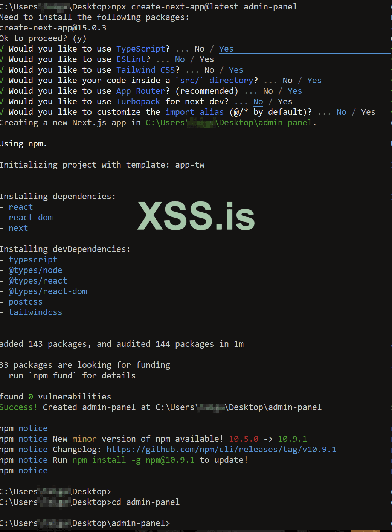392x532 pixels.
Task: Click the red '10.5.0' version number
Action: tap(244, 439)
